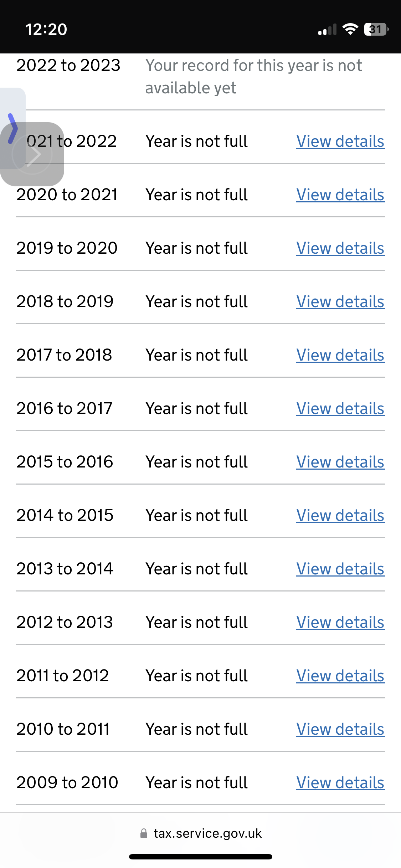Open View details for 2017 to 2018

pos(340,355)
